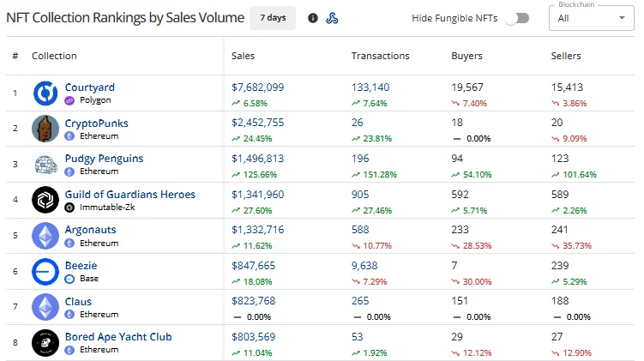
Task: Click the CryptoPunks avatar icon
Action: pos(45,129)
